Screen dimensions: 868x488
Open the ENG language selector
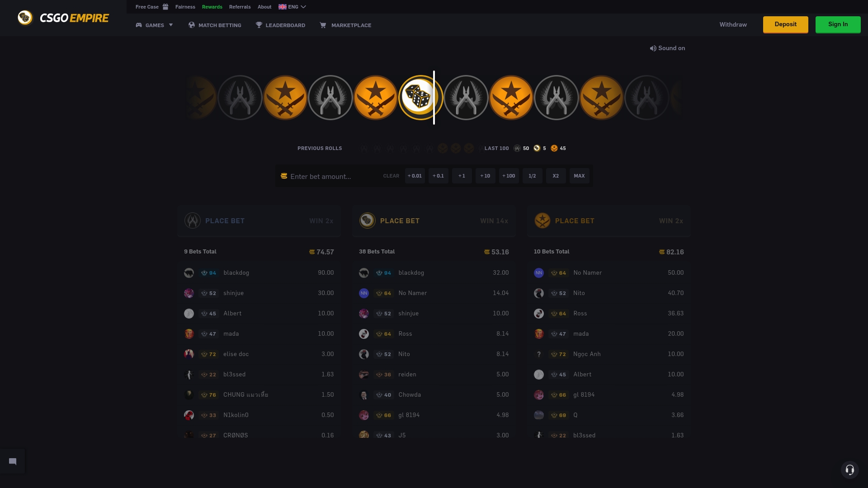[x=292, y=7]
